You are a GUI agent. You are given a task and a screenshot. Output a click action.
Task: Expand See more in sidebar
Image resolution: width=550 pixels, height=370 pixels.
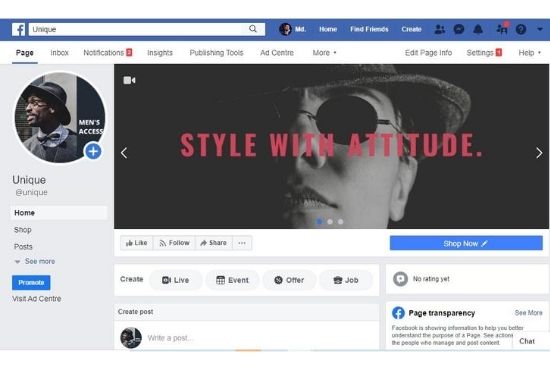(35, 261)
